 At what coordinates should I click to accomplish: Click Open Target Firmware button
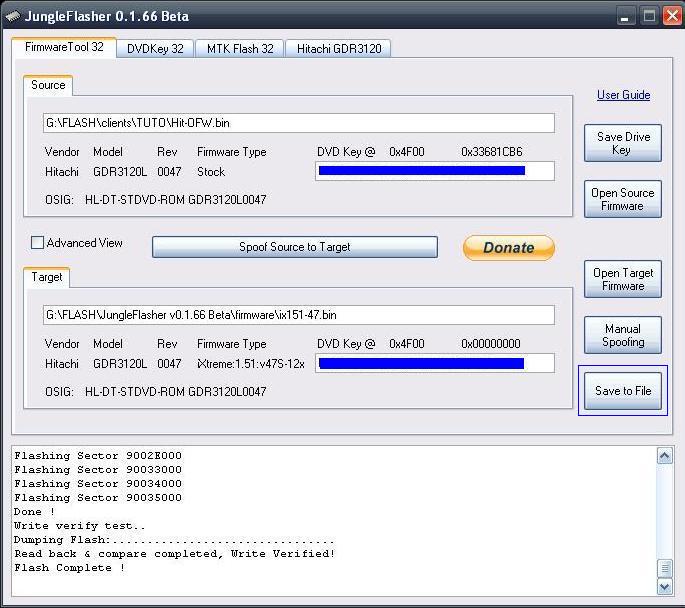[623, 279]
